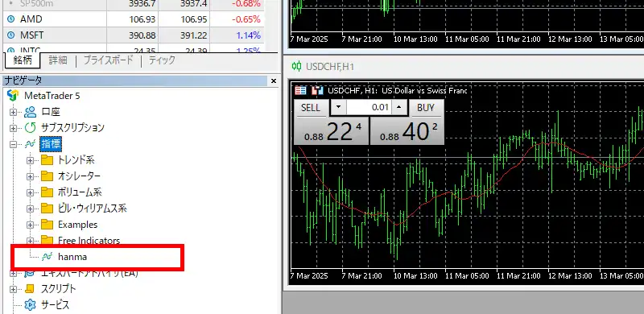Click MSFT change 1.14%
This screenshot has width=644, height=314.
coord(249,35)
